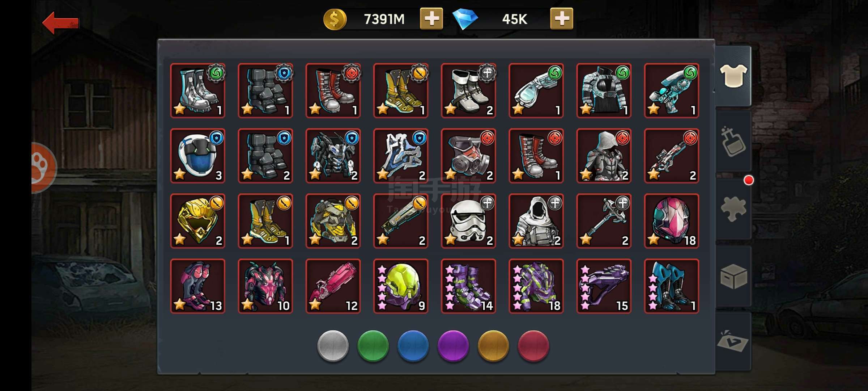Open the orange paw pet button
Viewport: 868px width, 391px height.
(43, 168)
